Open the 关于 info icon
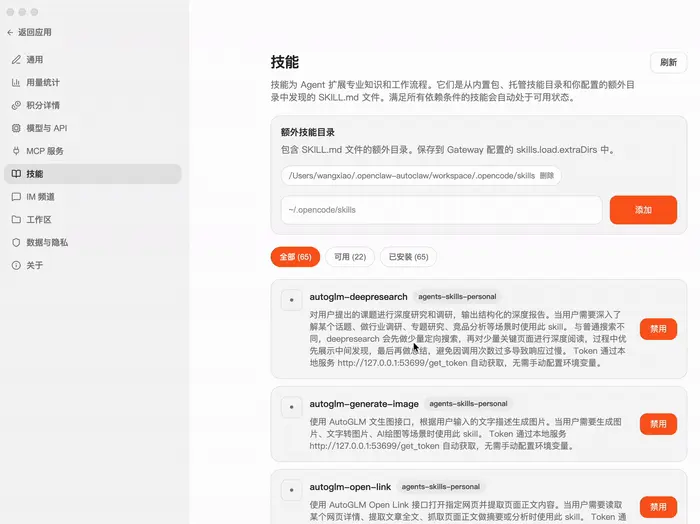 point(16,266)
